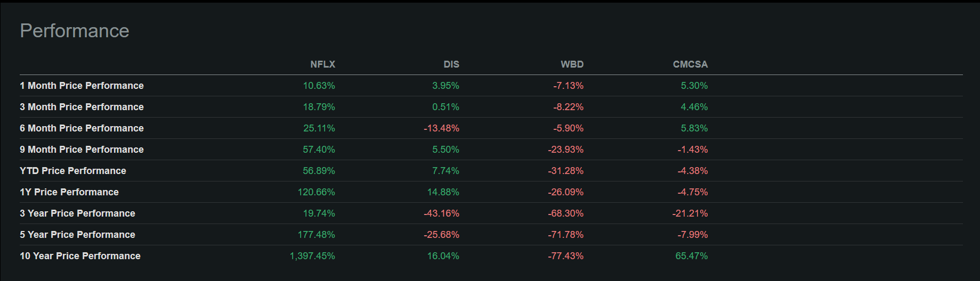The width and height of the screenshot is (980, 281).
Task: Click the Performance section title
Action: click(x=75, y=31)
